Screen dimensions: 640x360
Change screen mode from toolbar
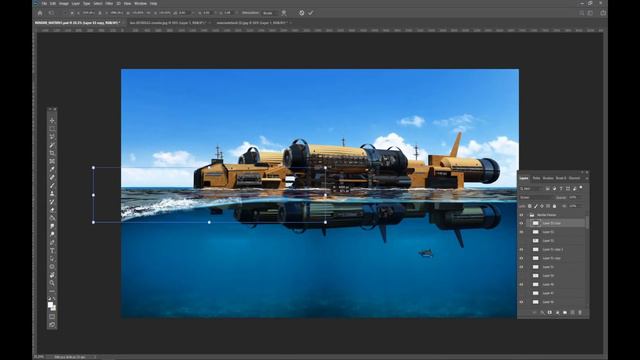point(52,325)
